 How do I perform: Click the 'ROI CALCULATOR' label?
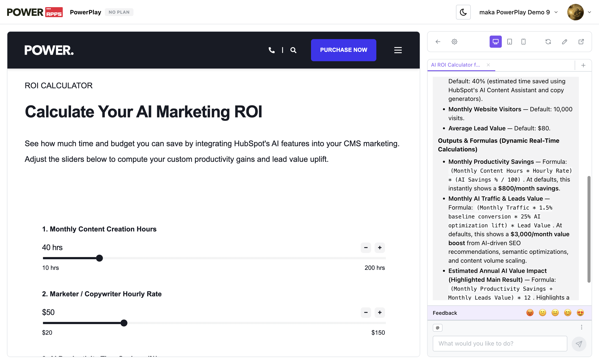coord(59,85)
